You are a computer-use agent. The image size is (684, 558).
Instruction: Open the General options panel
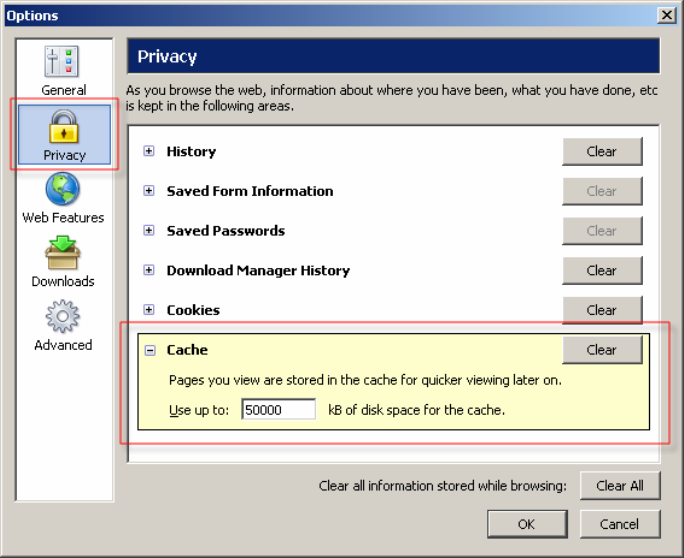coord(64,71)
